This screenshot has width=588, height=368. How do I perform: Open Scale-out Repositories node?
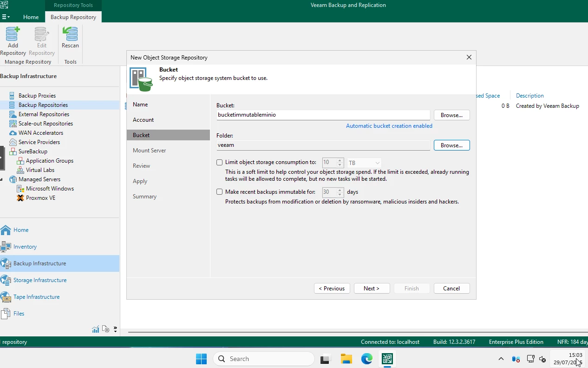pos(46,124)
